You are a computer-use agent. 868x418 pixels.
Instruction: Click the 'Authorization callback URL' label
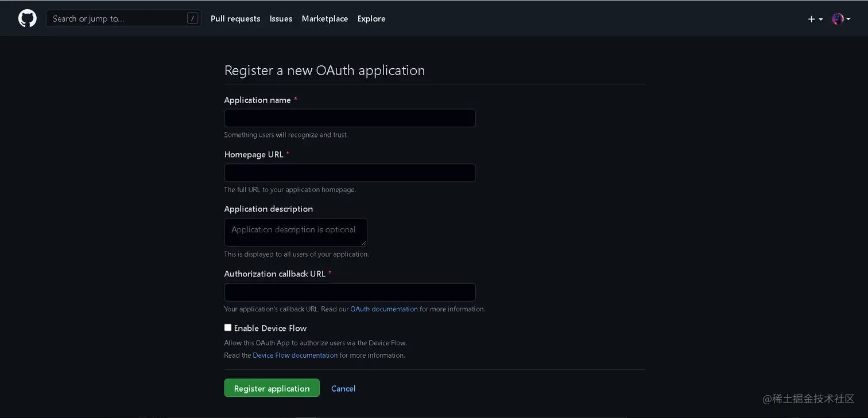(275, 274)
